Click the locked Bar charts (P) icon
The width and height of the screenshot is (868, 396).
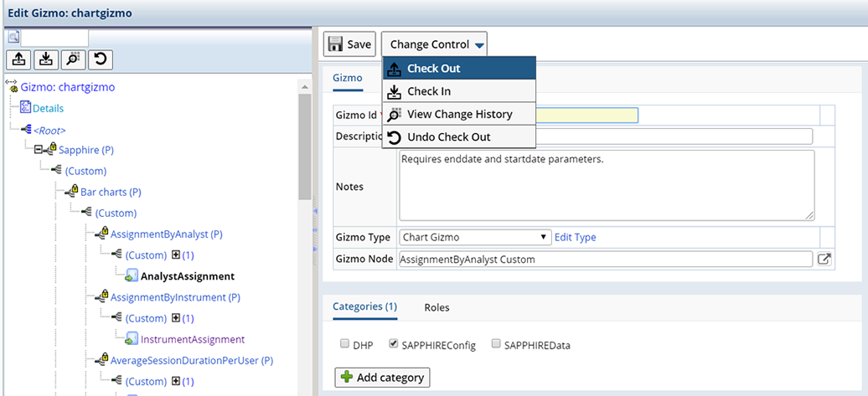tap(72, 192)
